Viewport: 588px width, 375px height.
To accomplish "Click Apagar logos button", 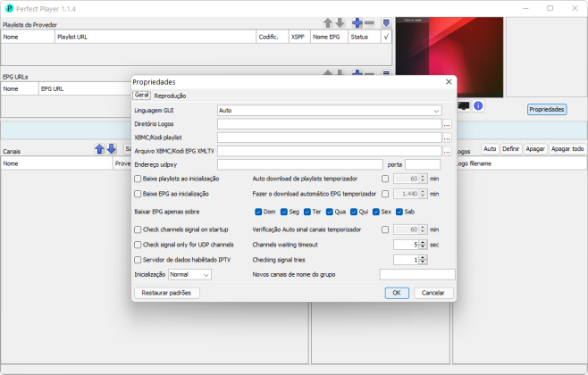I will pyautogui.click(x=535, y=149).
